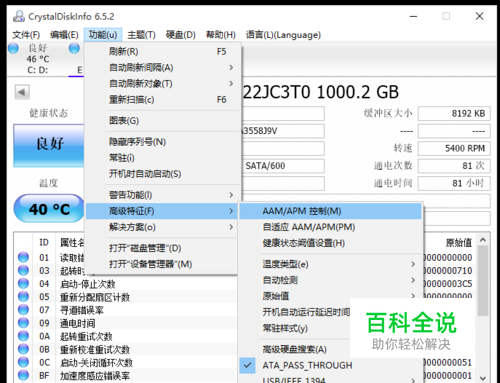Select the 加速度感应错误率 attribute row
The width and height of the screenshot is (500, 383).
click(127, 375)
